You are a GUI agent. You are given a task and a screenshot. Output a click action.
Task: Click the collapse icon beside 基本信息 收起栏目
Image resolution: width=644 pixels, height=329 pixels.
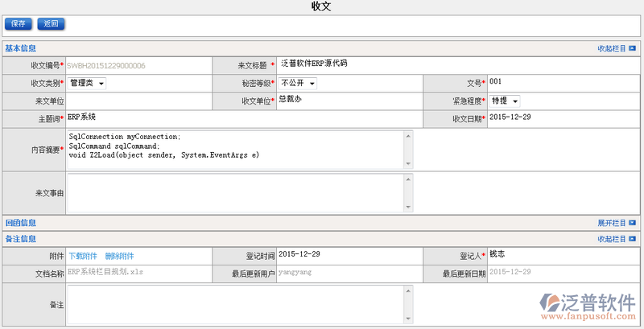pyautogui.click(x=632, y=48)
